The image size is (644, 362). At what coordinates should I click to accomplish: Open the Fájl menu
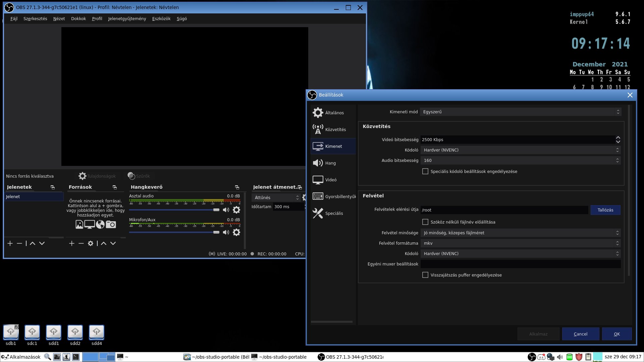click(14, 19)
